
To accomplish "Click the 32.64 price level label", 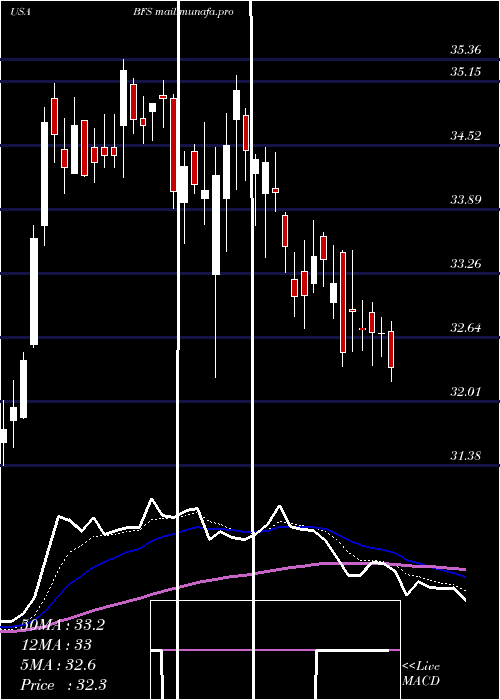I will coord(466,328).
